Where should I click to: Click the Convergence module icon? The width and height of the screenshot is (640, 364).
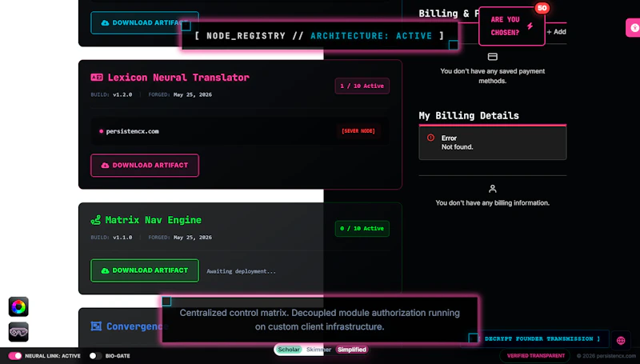(x=96, y=326)
